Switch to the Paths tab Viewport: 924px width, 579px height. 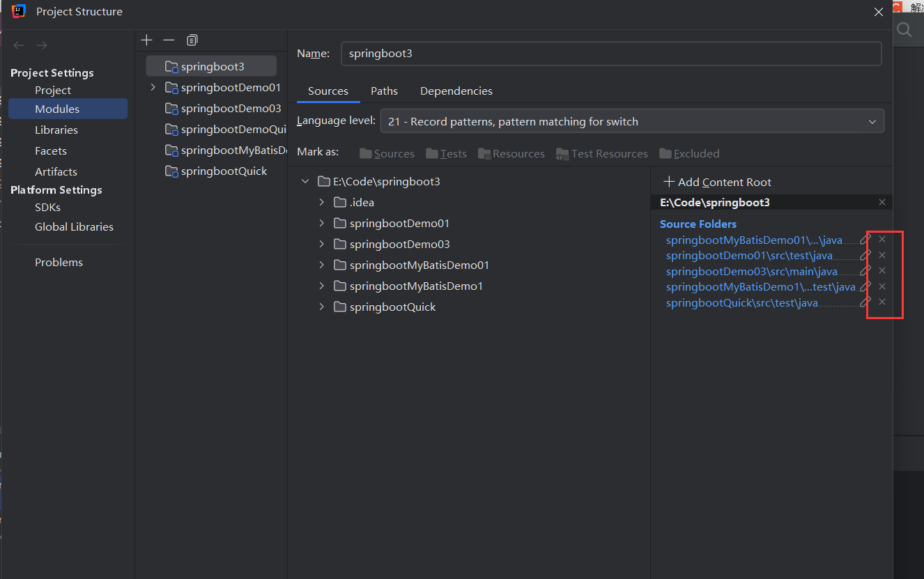coord(384,91)
